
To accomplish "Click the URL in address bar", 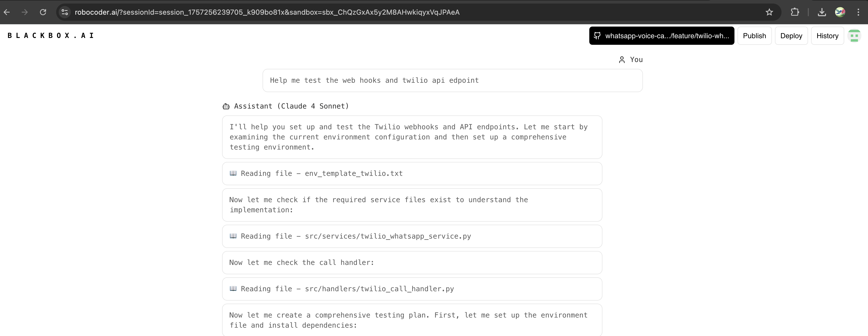I will click(267, 12).
